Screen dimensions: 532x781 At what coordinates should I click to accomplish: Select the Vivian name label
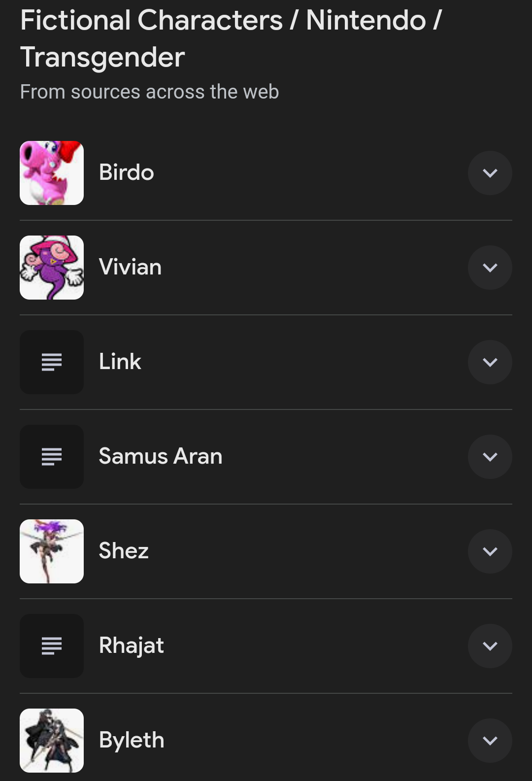(130, 267)
